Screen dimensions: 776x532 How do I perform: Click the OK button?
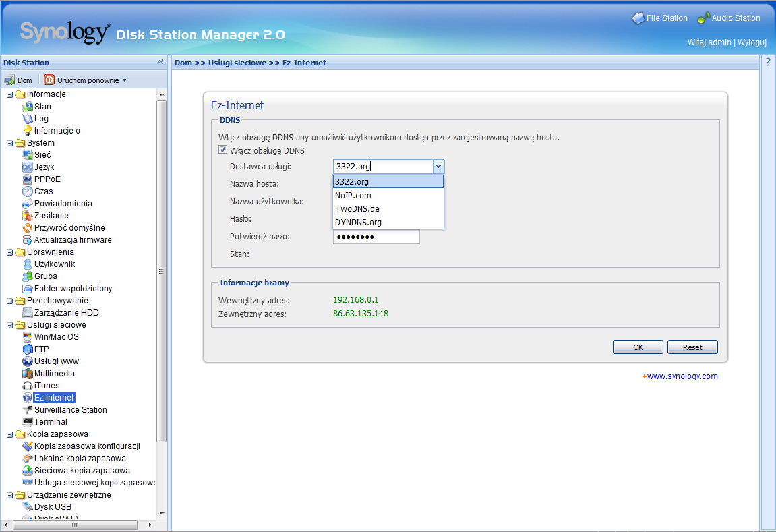[x=638, y=347]
